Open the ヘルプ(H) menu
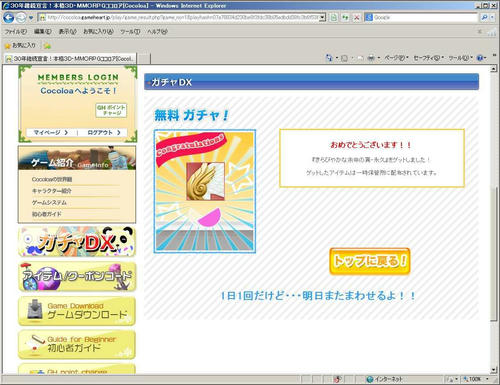The width and height of the screenshot is (500, 385). pos(157,31)
